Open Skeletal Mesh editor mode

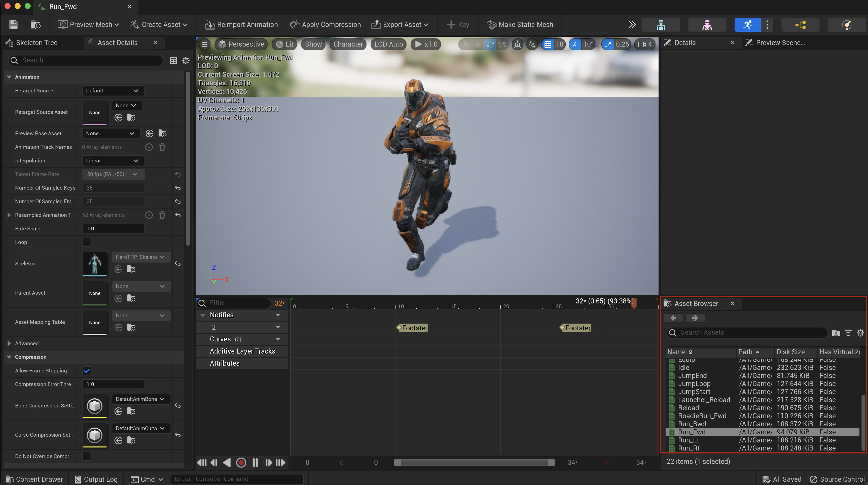pos(707,25)
